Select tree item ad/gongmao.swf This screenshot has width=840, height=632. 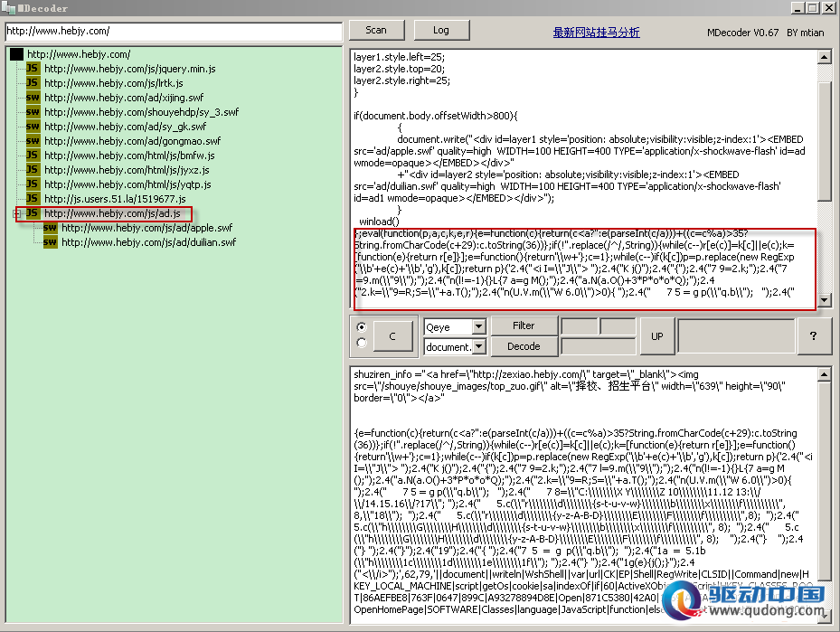coord(132,141)
